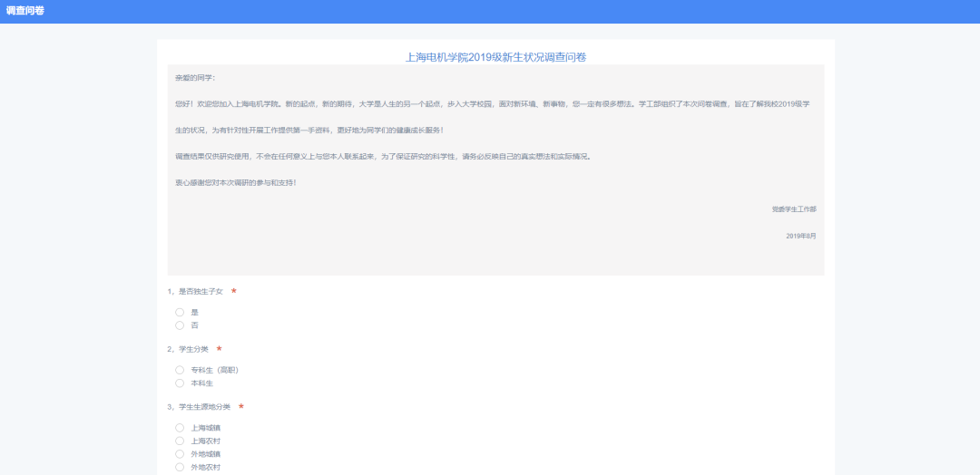The width and height of the screenshot is (980, 475).
Task: Choose 本科生 radio option
Action: coord(180,383)
